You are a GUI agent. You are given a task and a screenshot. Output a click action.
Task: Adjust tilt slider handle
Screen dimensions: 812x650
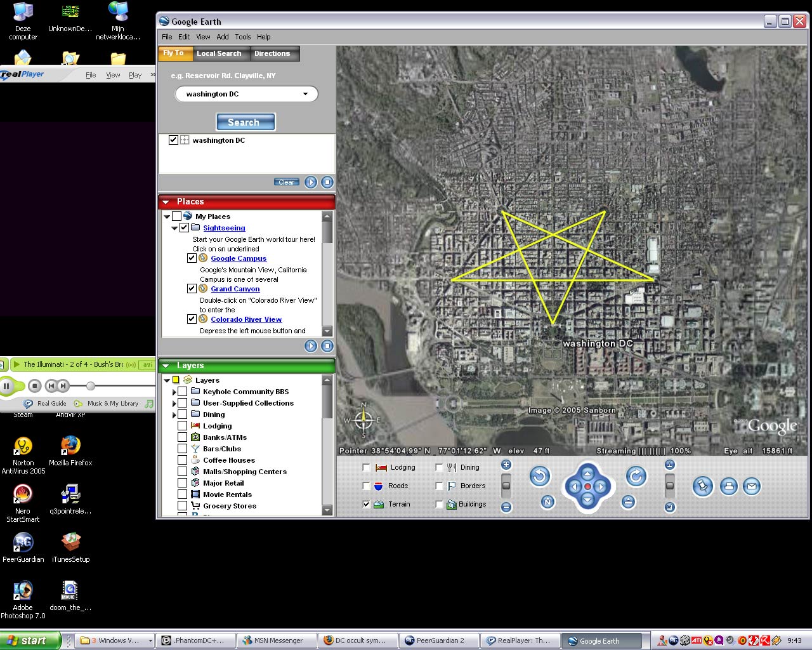[670, 486]
